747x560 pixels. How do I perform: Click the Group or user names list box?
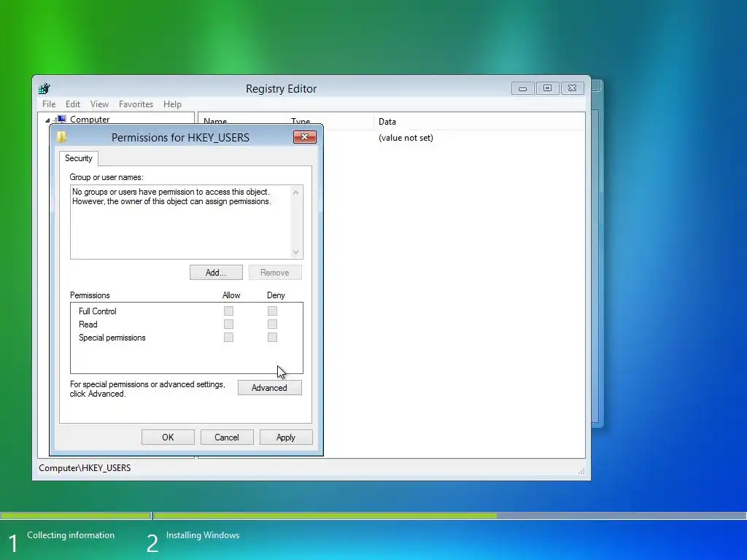[x=186, y=222]
